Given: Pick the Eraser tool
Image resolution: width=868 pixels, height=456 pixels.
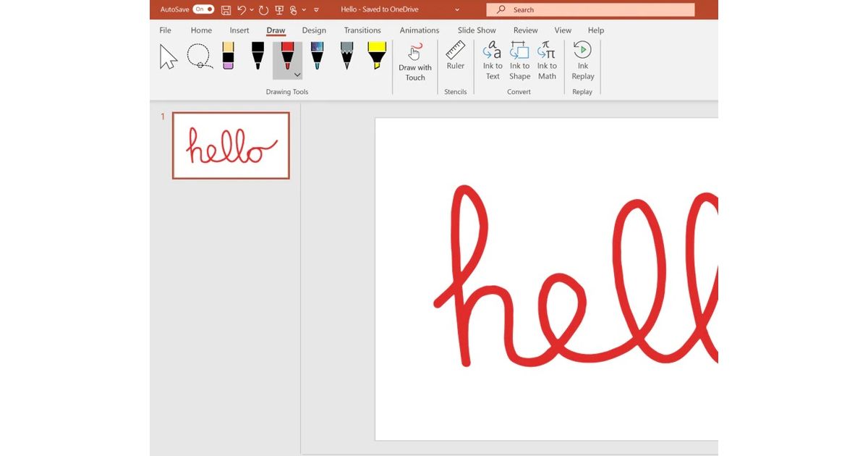Looking at the screenshot, I should click(228, 56).
